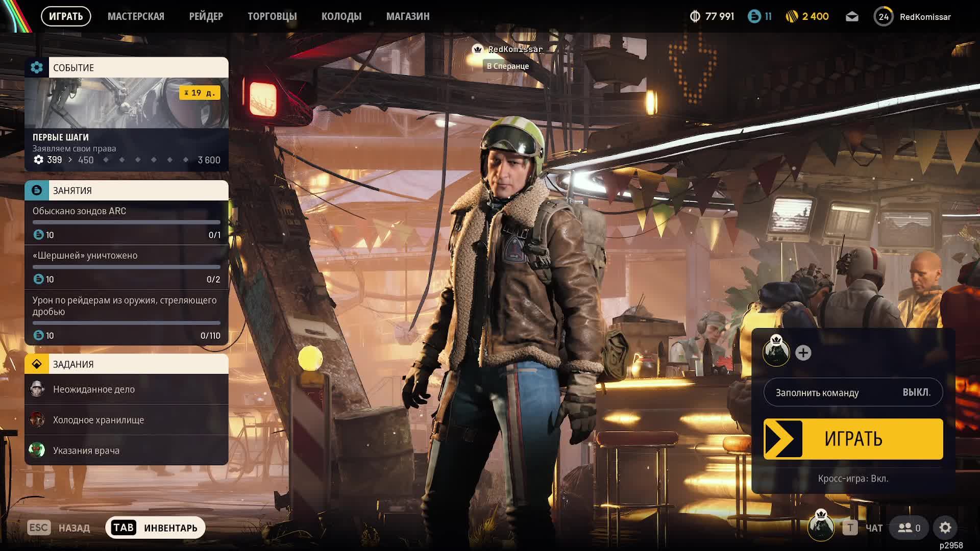Image resolution: width=980 pixels, height=551 pixels.
Task: Expand the Событие panel header
Action: 127,67
